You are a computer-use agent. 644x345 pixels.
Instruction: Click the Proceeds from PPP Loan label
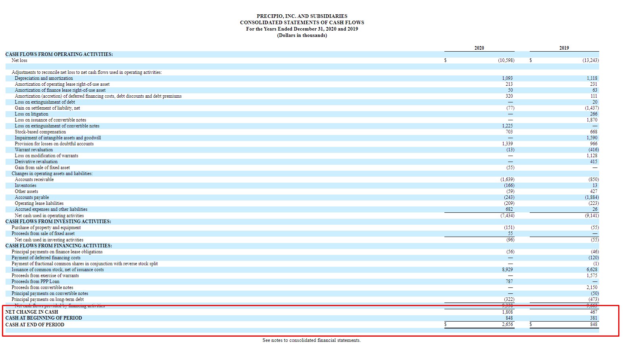[35, 281]
